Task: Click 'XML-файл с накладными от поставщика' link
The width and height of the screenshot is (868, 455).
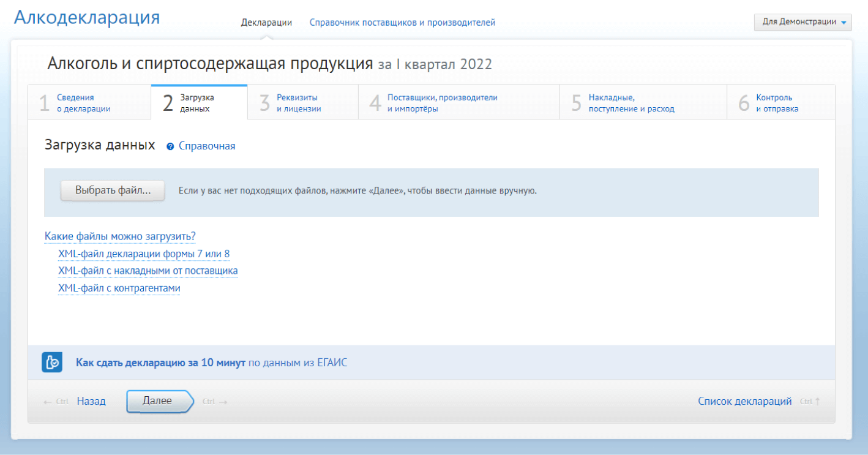Action: click(148, 271)
